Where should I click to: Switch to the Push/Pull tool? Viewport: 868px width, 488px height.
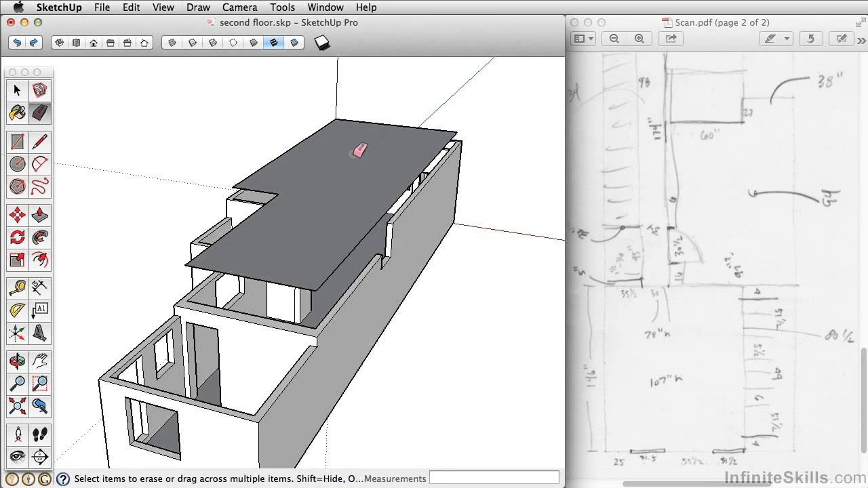point(40,215)
